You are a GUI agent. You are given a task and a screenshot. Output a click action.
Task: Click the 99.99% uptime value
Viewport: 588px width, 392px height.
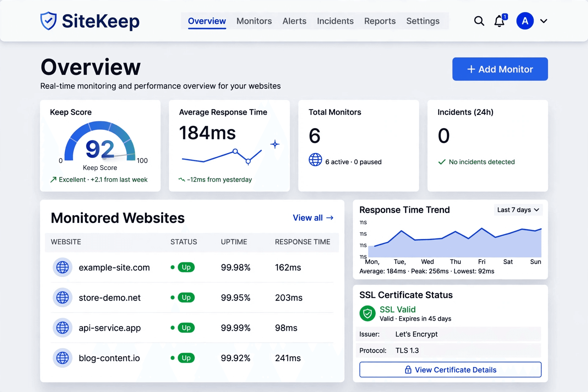click(236, 328)
